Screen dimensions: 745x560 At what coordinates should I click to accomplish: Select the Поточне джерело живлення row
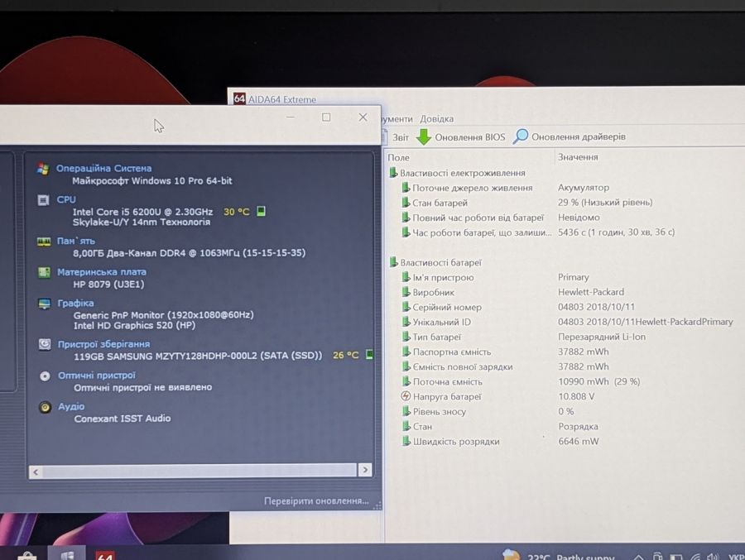click(565, 188)
